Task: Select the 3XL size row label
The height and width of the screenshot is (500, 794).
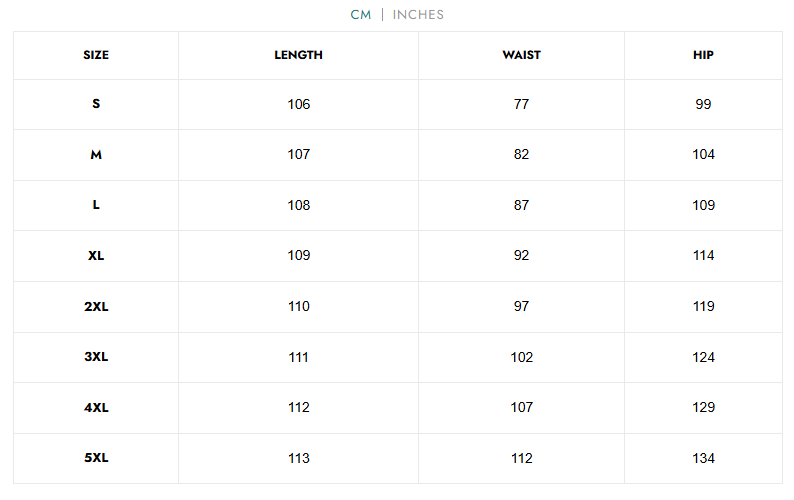Action: click(96, 357)
